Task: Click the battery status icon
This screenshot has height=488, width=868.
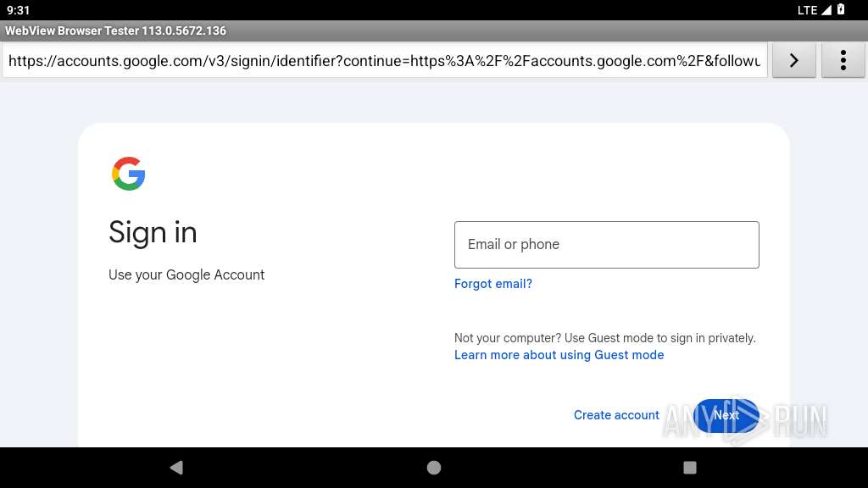Action: [x=841, y=9]
